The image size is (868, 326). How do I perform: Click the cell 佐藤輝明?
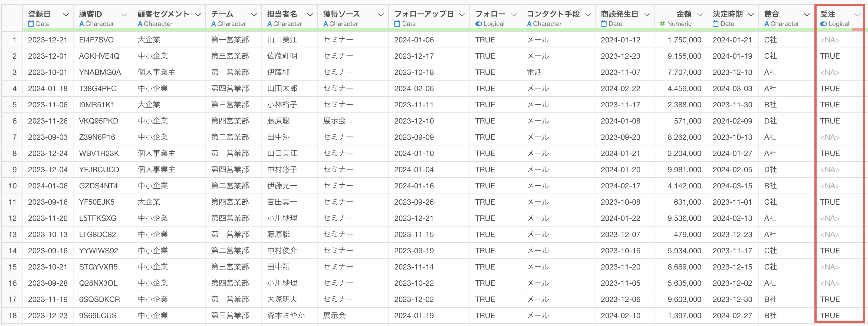(282, 56)
